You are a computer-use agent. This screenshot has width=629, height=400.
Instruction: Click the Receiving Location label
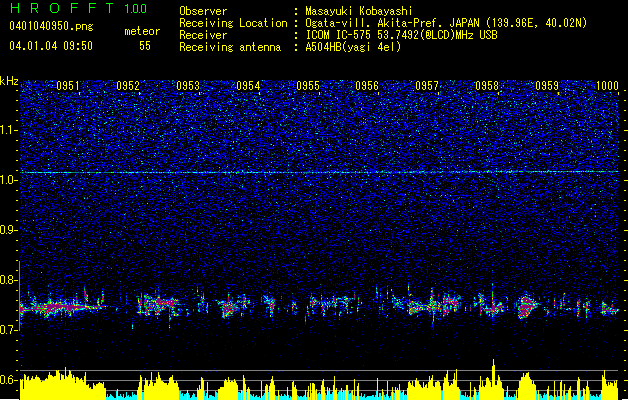coord(233,23)
